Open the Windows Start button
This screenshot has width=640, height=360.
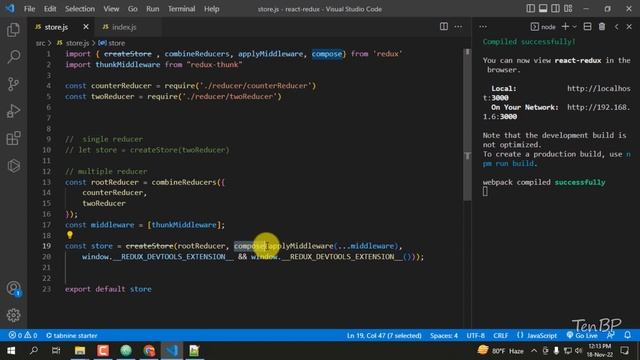click(x=11, y=351)
